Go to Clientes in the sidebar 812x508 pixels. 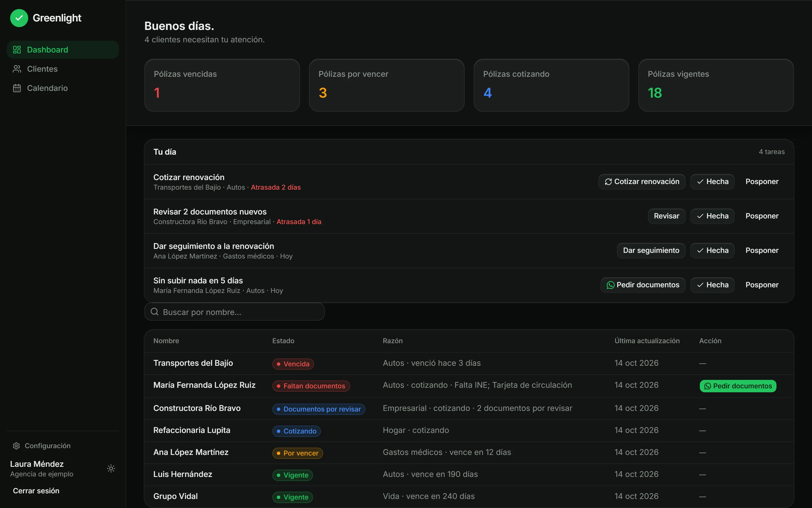coord(63,69)
